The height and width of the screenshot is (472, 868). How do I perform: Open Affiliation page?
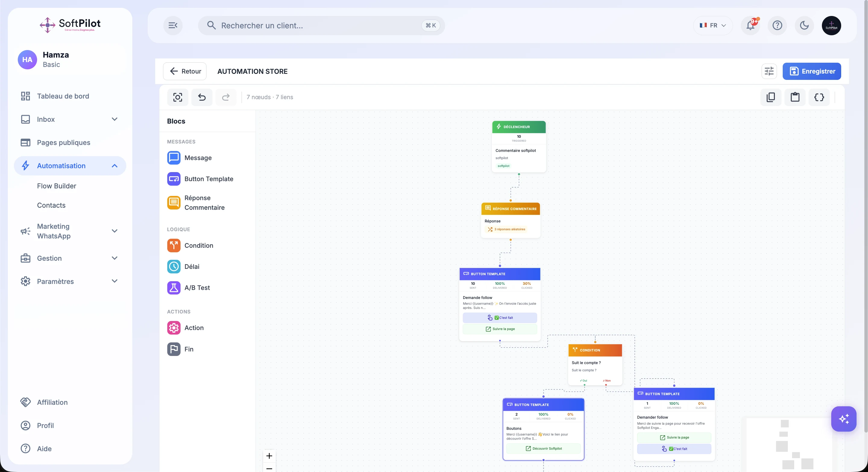click(70, 402)
